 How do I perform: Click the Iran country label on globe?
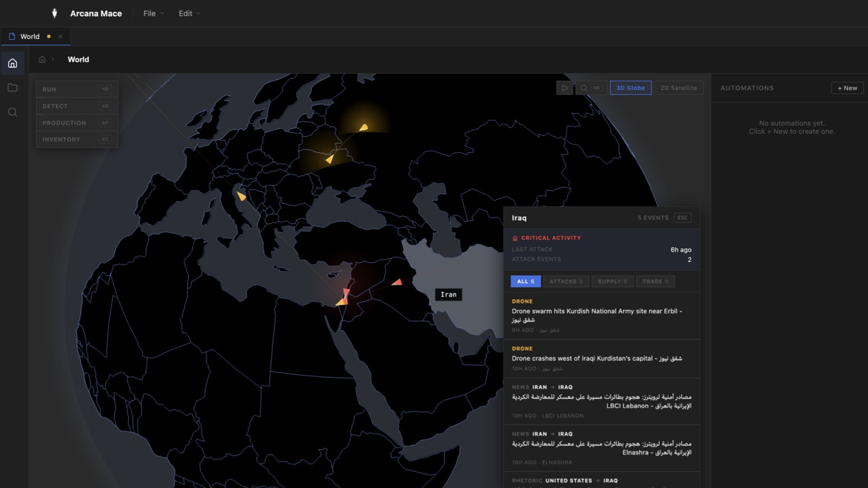[449, 294]
